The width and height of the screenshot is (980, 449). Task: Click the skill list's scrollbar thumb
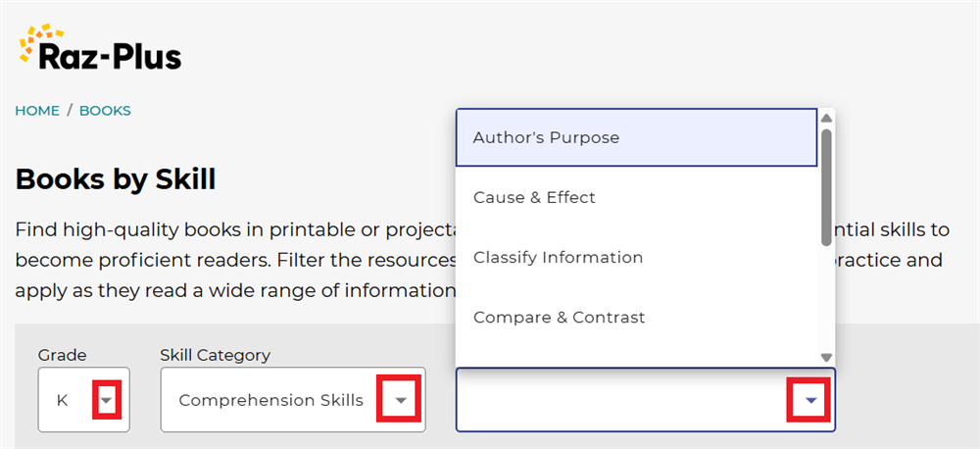[826, 186]
